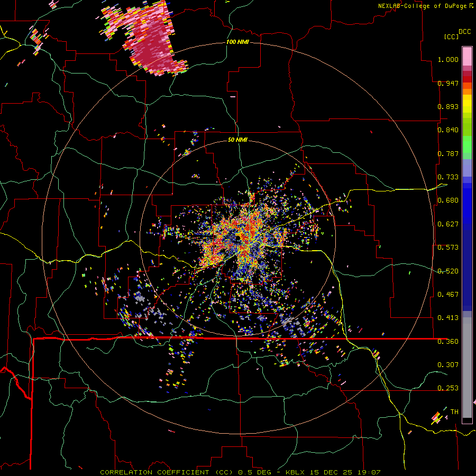Select the 1.000 scale value
The image size is (476, 476).
(448, 59)
